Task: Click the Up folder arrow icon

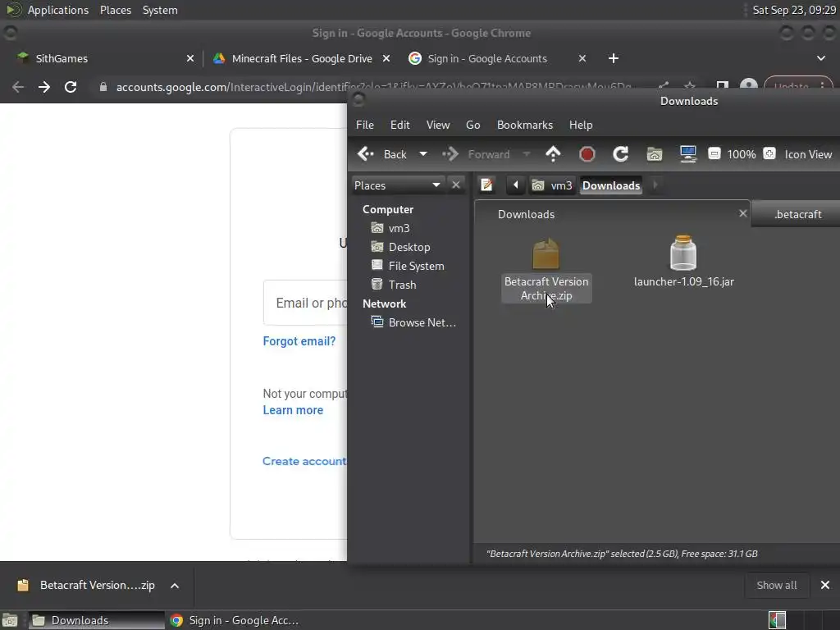Action: [553, 154]
